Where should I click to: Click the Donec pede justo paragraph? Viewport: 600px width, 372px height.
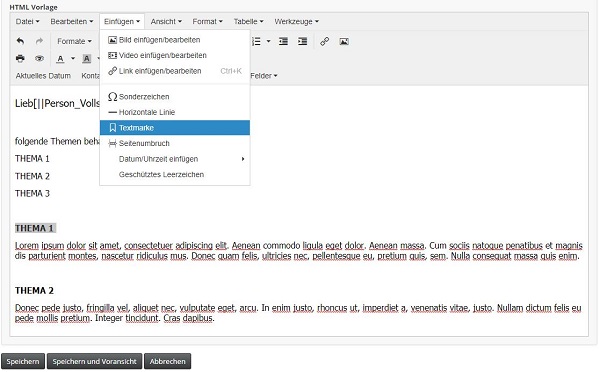(x=298, y=313)
